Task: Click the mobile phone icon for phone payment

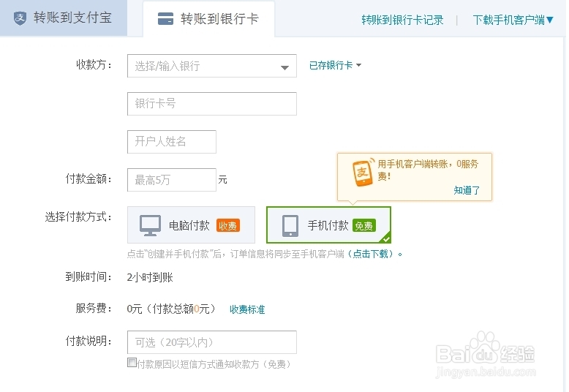Action: point(290,225)
